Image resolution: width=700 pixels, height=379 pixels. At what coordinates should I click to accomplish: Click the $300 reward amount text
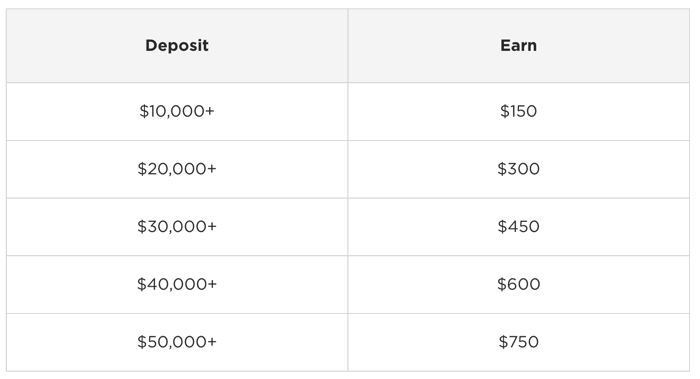click(518, 169)
